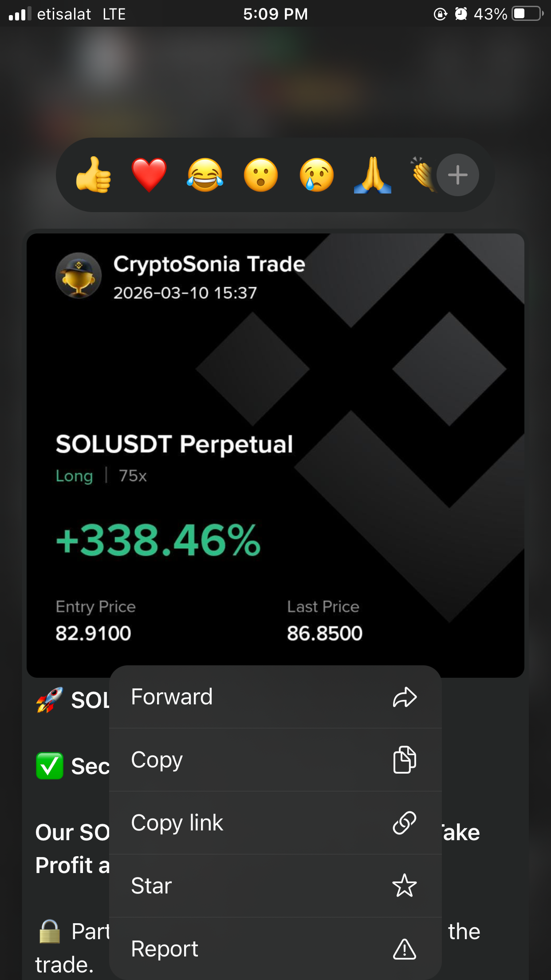Image resolution: width=551 pixels, height=980 pixels.
Task: Tap the star outline icon
Action: (x=405, y=886)
